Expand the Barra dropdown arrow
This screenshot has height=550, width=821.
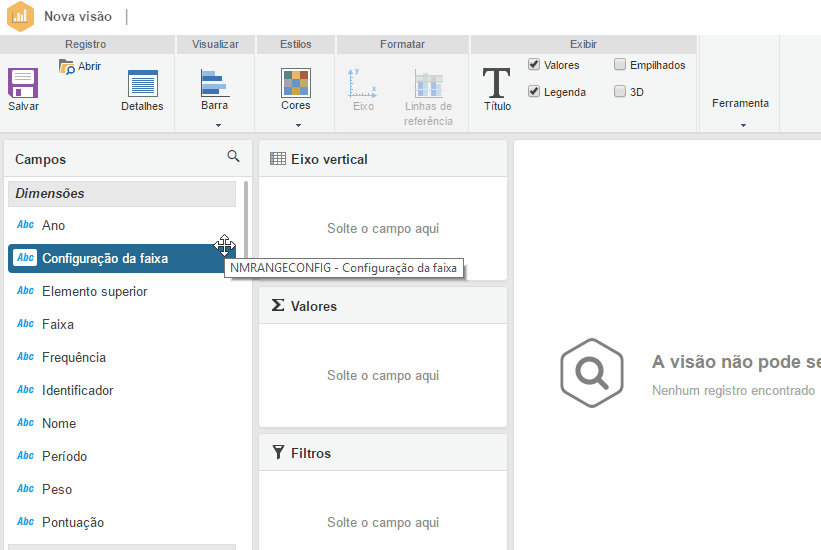pyautogui.click(x=218, y=125)
